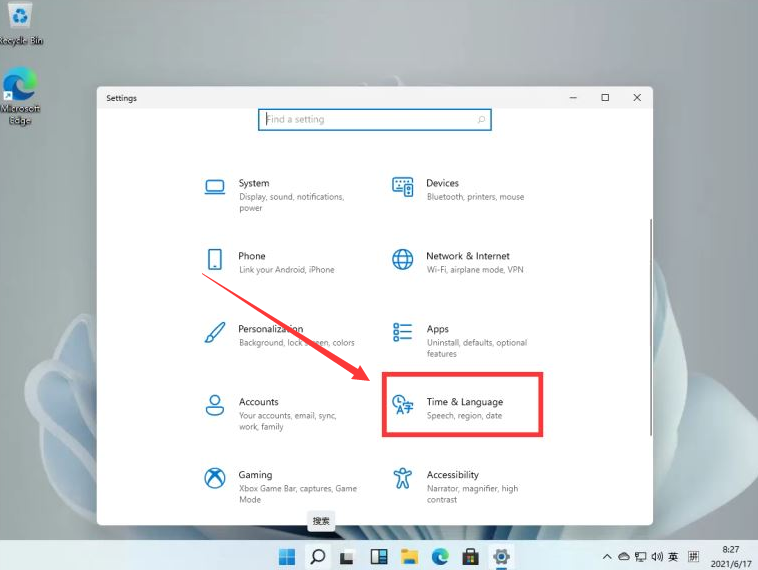Viewport: 758px width, 570px height.
Task: Close the Settings window
Action: [x=637, y=98]
